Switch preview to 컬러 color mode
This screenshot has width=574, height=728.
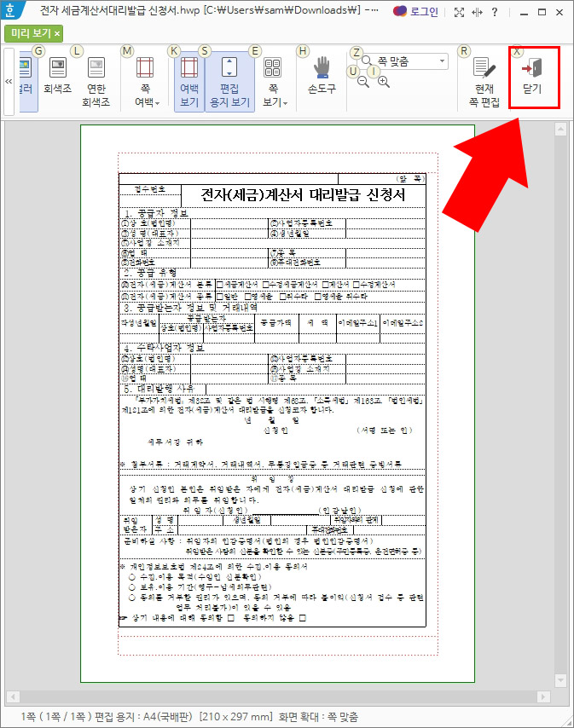pyautogui.click(x=28, y=82)
